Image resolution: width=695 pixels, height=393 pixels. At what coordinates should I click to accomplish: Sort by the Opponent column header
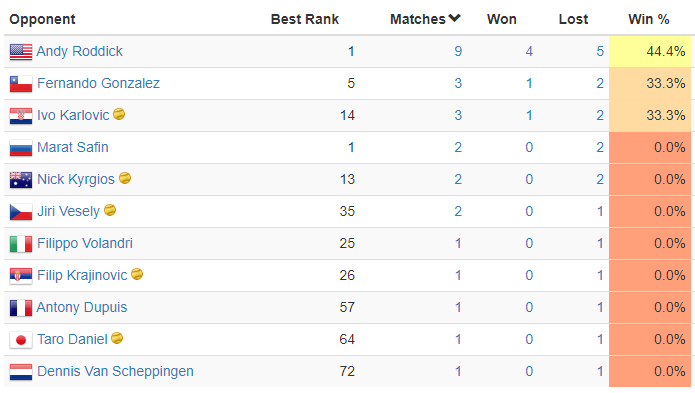tap(43, 19)
